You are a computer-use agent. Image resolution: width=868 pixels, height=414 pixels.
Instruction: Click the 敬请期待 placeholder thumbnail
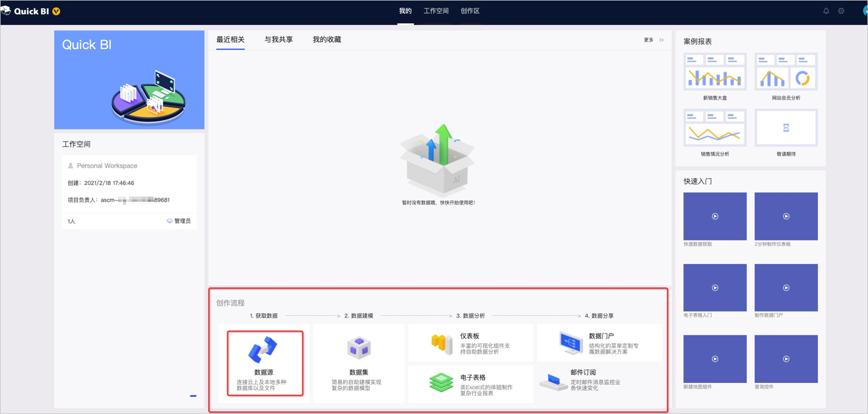[x=786, y=128]
